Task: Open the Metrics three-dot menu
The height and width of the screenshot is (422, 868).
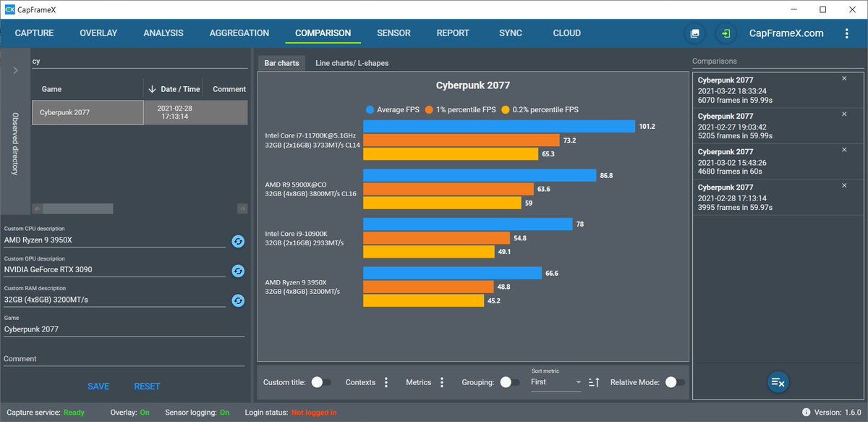Action: coord(442,382)
